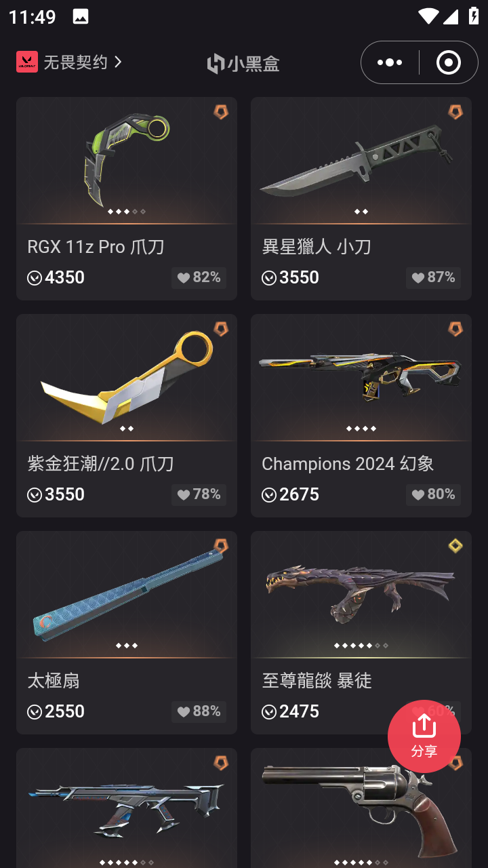Screen dimensions: 488x868
Task: Tap the red share button
Action: pos(424,736)
